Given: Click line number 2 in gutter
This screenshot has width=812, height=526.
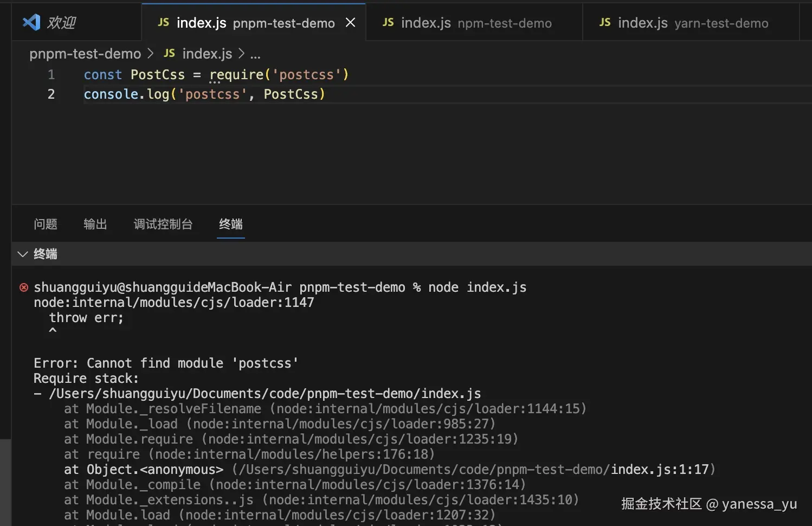Looking at the screenshot, I should [51, 94].
